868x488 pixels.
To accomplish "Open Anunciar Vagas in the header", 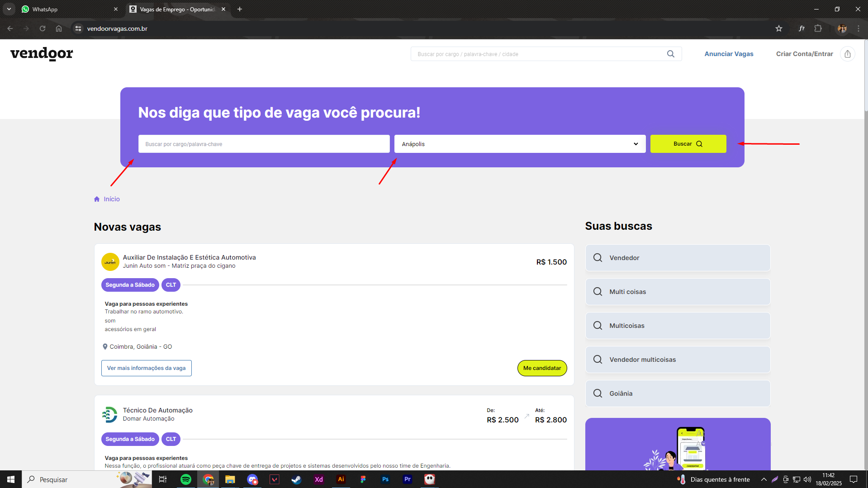I will (729, 54).
